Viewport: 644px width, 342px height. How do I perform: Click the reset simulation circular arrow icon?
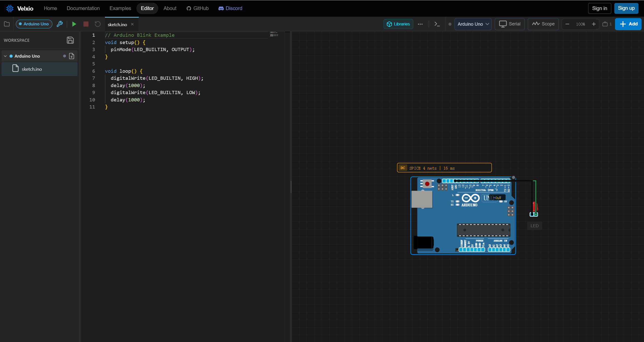pos(98,24)
